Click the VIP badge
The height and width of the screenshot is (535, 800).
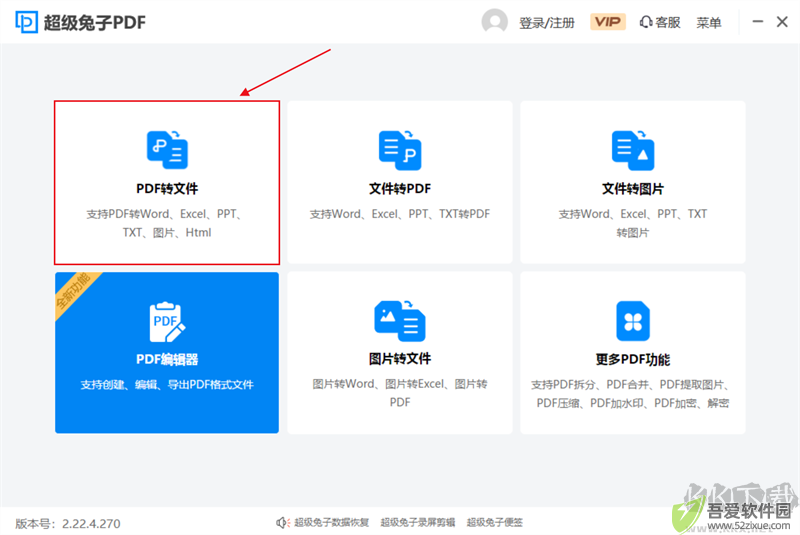pos(608,22)
